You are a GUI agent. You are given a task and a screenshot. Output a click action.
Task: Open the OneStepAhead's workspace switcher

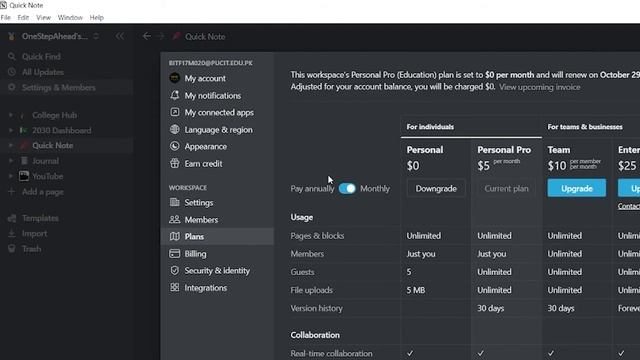click(x=54, y=36)
